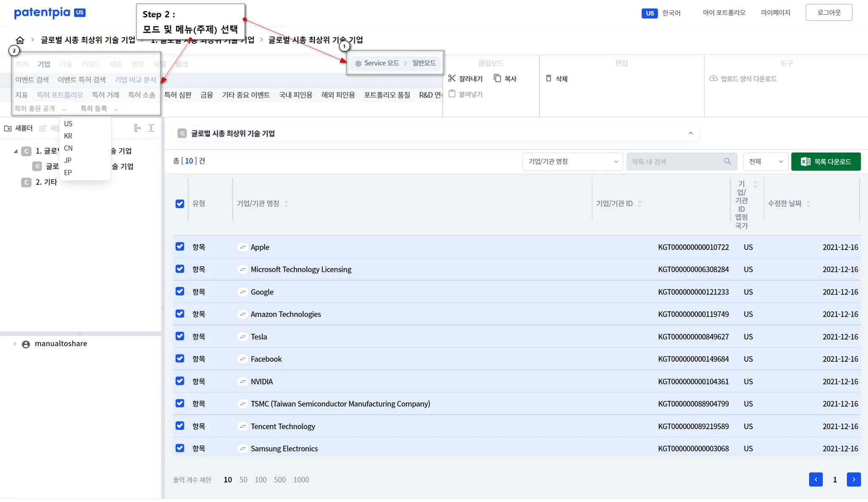The height and width of the screenshot is (502, 868).
Task: Open the 특허 심판 menu tab
Action: 178,95
